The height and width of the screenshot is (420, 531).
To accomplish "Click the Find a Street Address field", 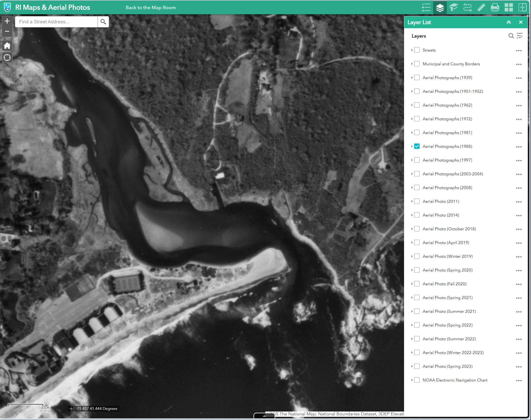I will 57,22.
